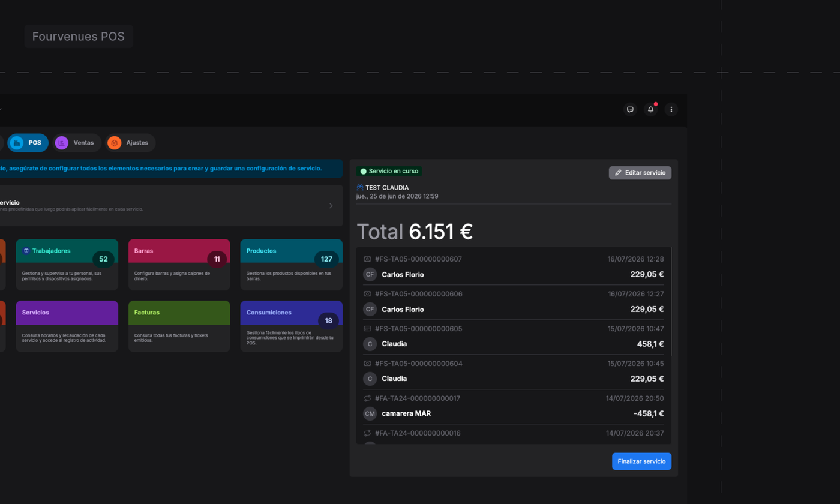Click the 52 count badge on Trabajadores
This screenshot has width=840, height=504.
click(x=103, y=259)
